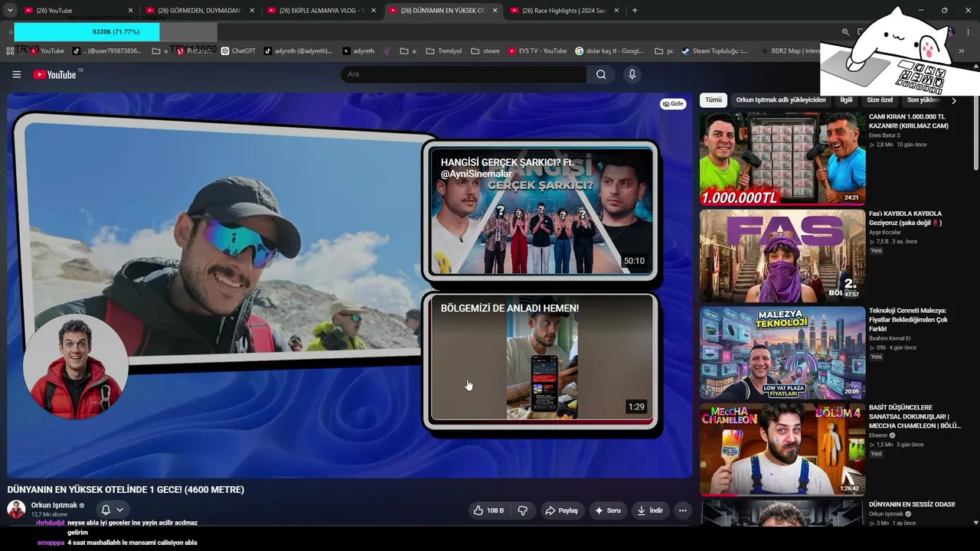The width and height of the screenshot is (980, 551).
Task: Open the Orkun Işıtmak channel name link
Action: (54, 505)
